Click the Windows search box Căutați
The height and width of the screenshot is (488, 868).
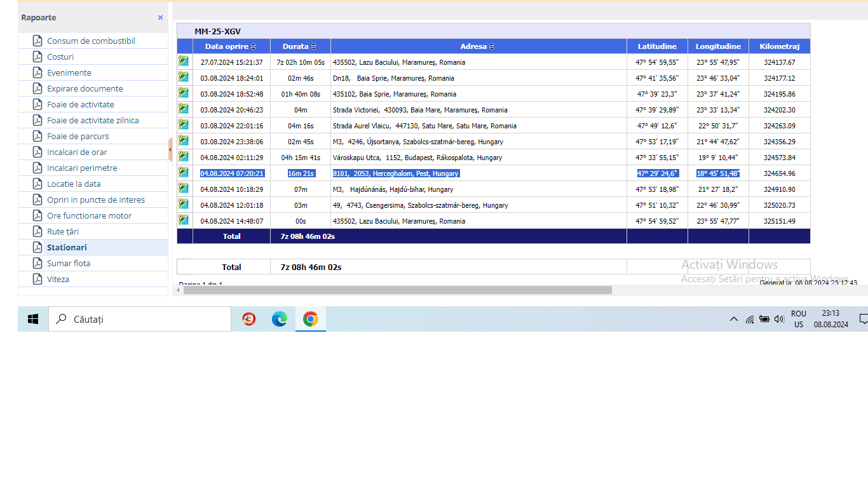click(140, 319)
